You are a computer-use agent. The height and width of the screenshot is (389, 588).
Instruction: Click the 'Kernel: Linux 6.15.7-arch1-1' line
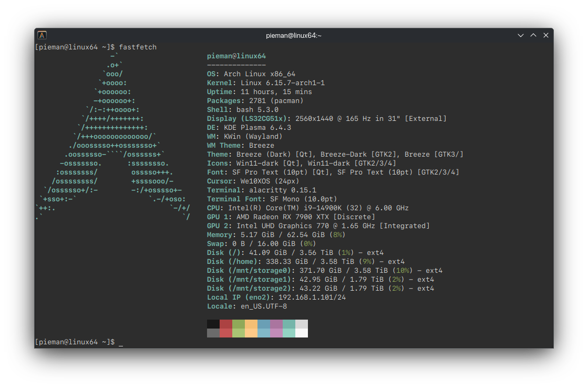(266, 83)
